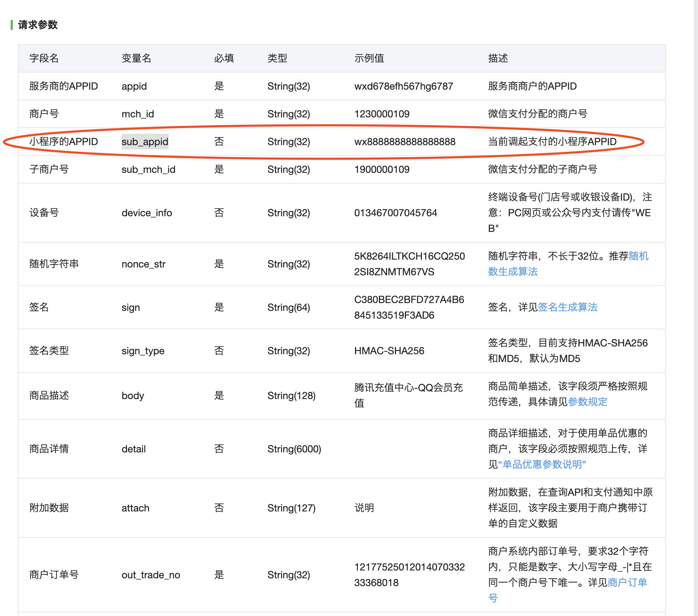This screenshot has width=698, height=616.
Task: Open the 商户订单号 link in description
Action: 627,583
